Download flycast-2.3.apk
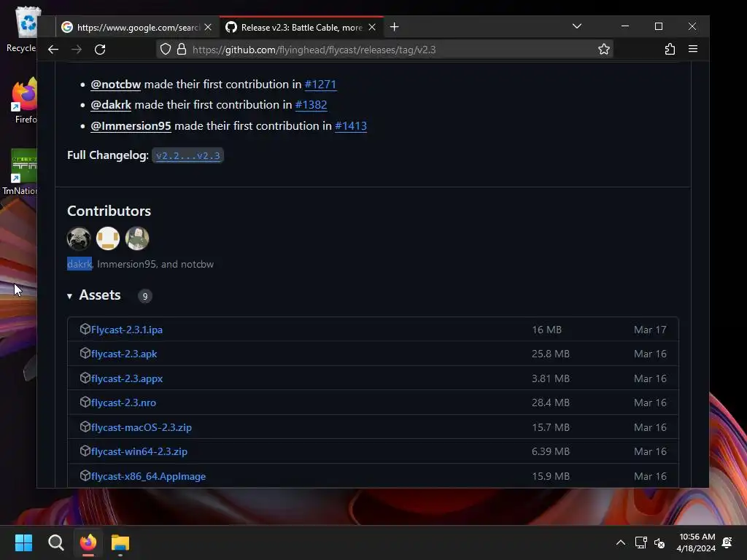747x560 pixels. (124, 354)
